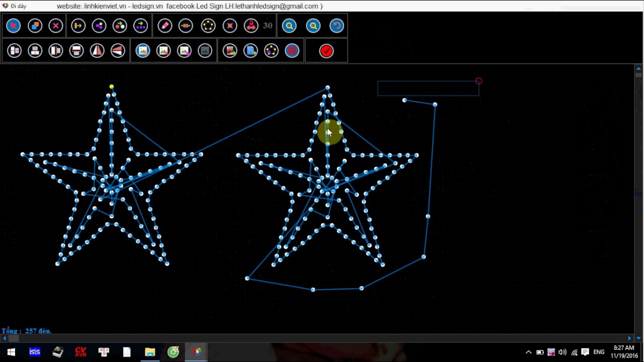Click the first magnifier zoom icon
Screen dimensions: 644x362
pyautogui.click(x=289, y=26)
